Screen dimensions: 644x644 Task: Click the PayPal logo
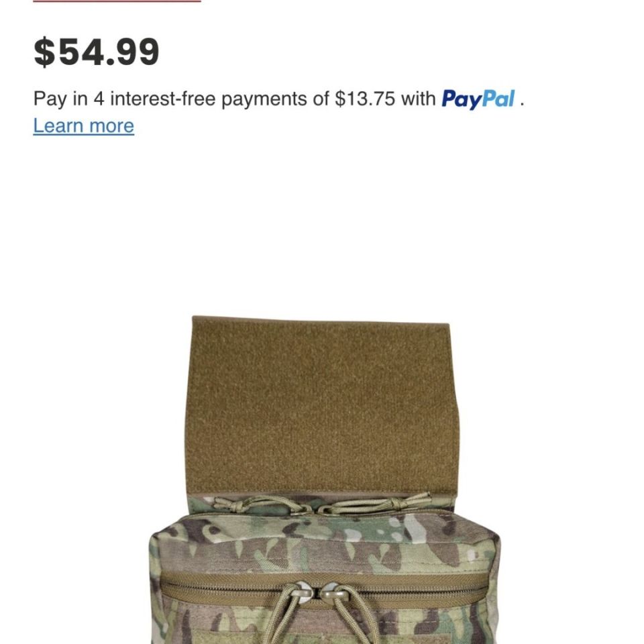pos(478,99)
